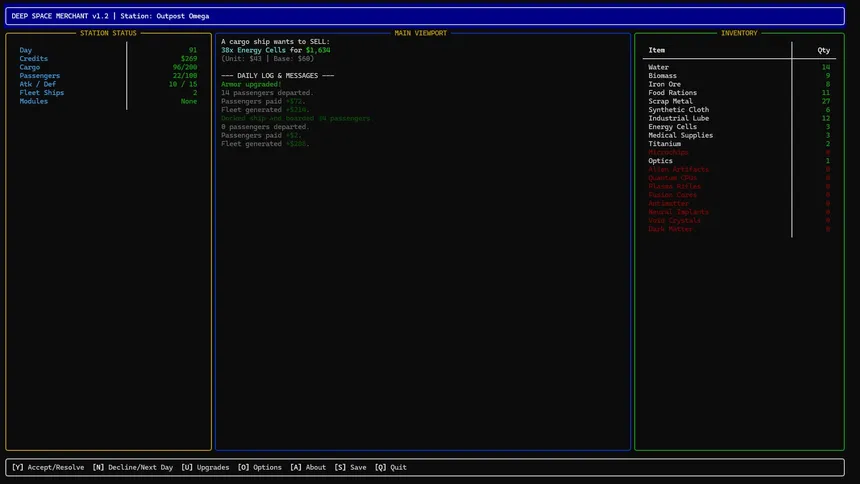Click the Dark Matter inventory entry
The image size is (860, 484).
click(x=669, y=229)
